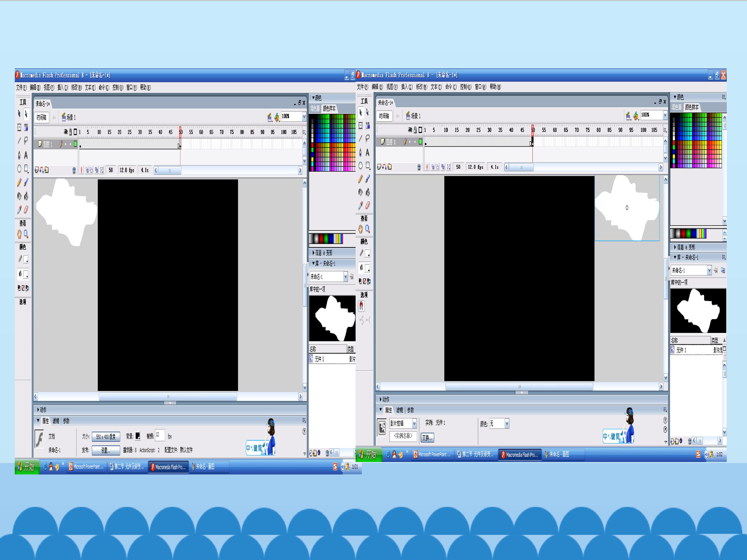Image resolution: width=747 pixels, height=560 pixels.
Task: Click 设置... publish button in left window
Action: (106, 450)
